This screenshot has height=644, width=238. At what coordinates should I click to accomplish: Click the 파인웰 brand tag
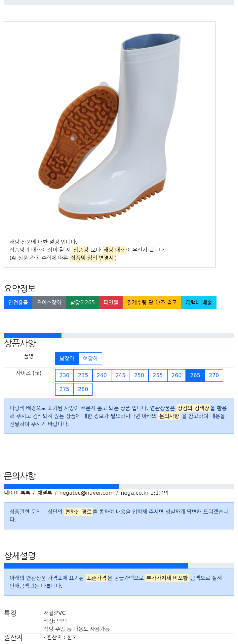111,303
